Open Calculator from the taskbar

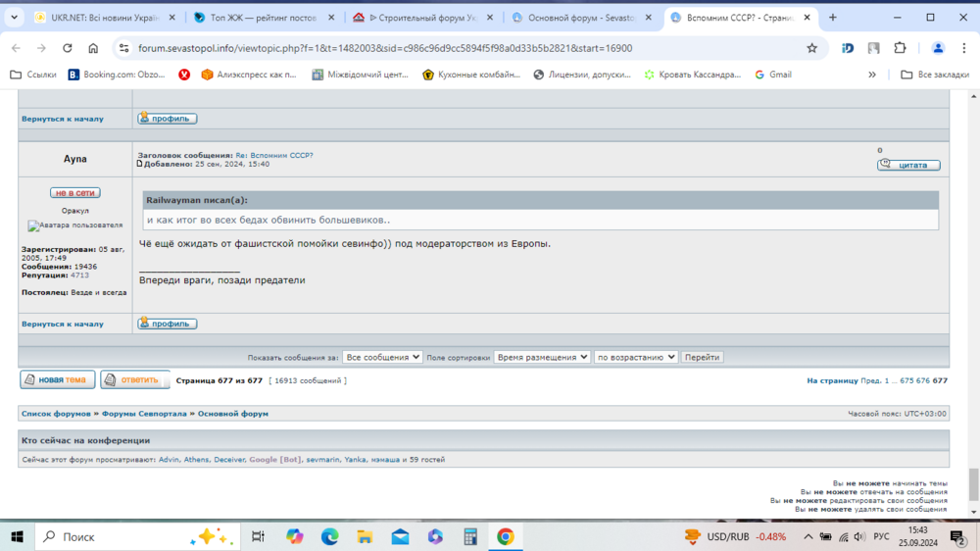[470, 536]
